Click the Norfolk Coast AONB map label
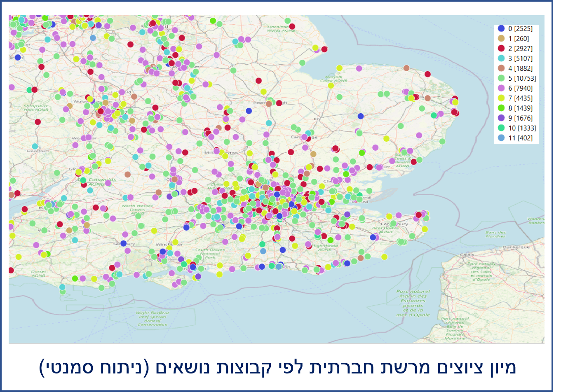Viewport: 568px width, 392px height. click(334, 79)
